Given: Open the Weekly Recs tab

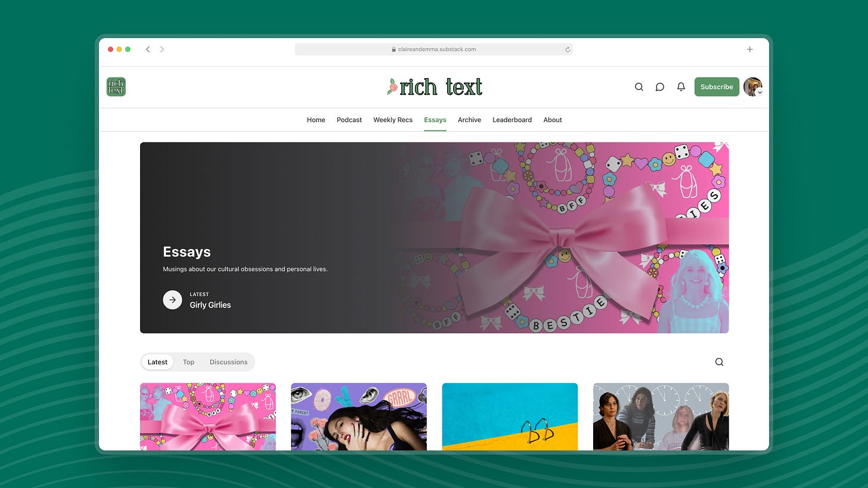Looking at the screenshot, I should click(393, 120).
